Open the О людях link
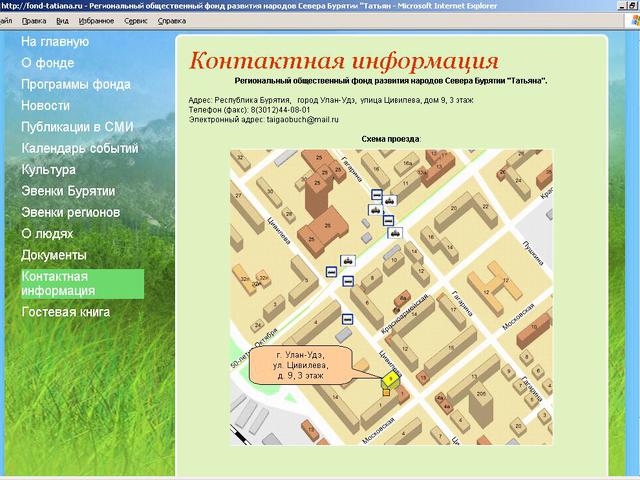This screenshot has width=640, height=480. point(47,233)
